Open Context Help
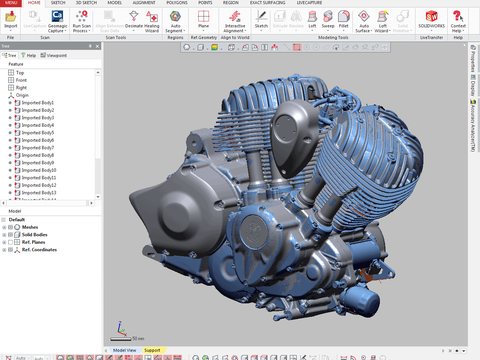The image size is (480, 360). click(x=458, y=21)
